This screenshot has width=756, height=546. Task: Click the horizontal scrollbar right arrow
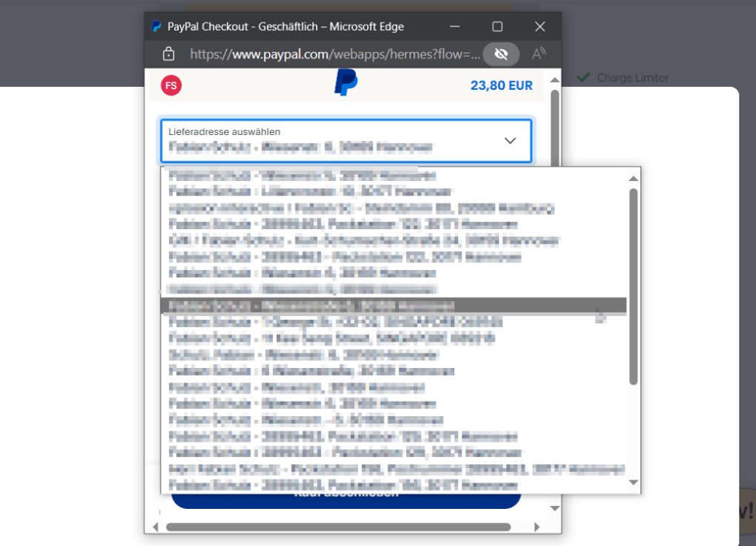pyautogui.click(x=537, y=527)
